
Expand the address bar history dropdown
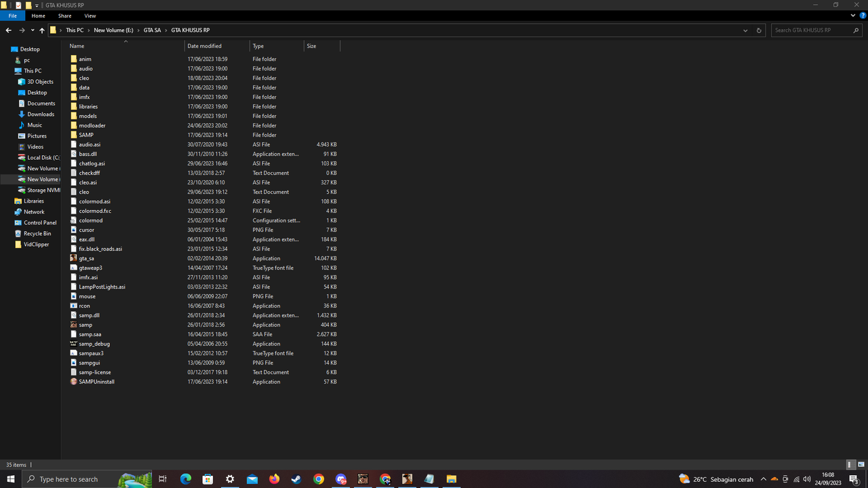coord(745,30)
